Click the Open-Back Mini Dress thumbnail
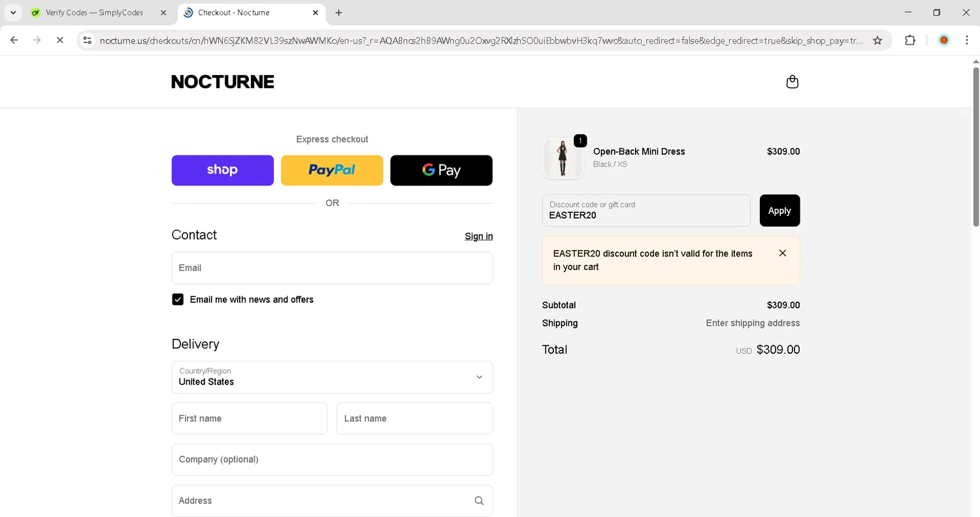Viewport: 980px width, 517px height. 563,158
